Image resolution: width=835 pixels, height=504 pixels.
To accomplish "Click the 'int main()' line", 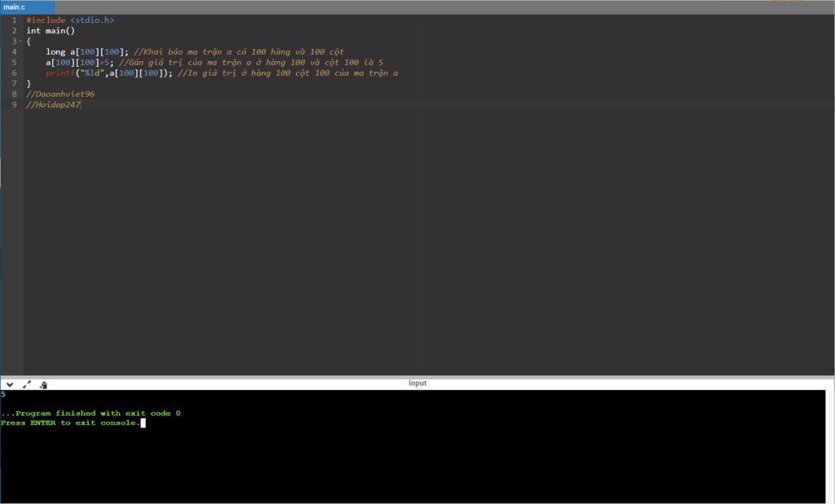I will 51,30.
